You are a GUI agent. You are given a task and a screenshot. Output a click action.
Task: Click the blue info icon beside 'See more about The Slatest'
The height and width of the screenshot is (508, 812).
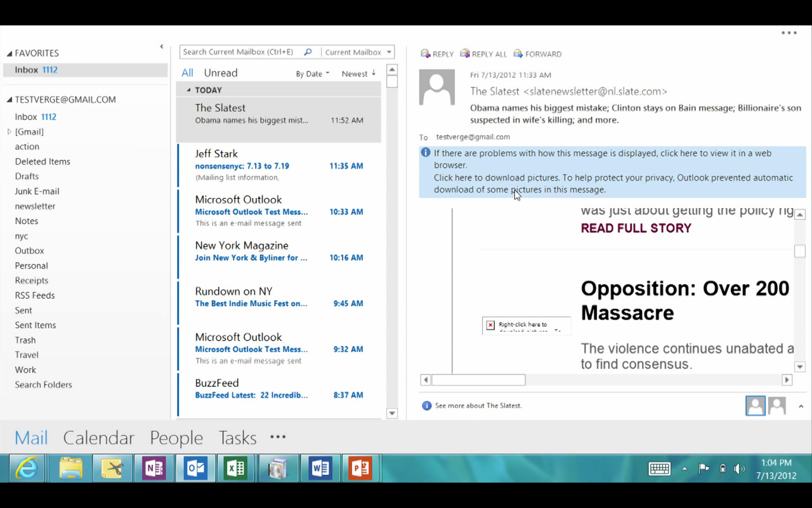tap(426, 406)
